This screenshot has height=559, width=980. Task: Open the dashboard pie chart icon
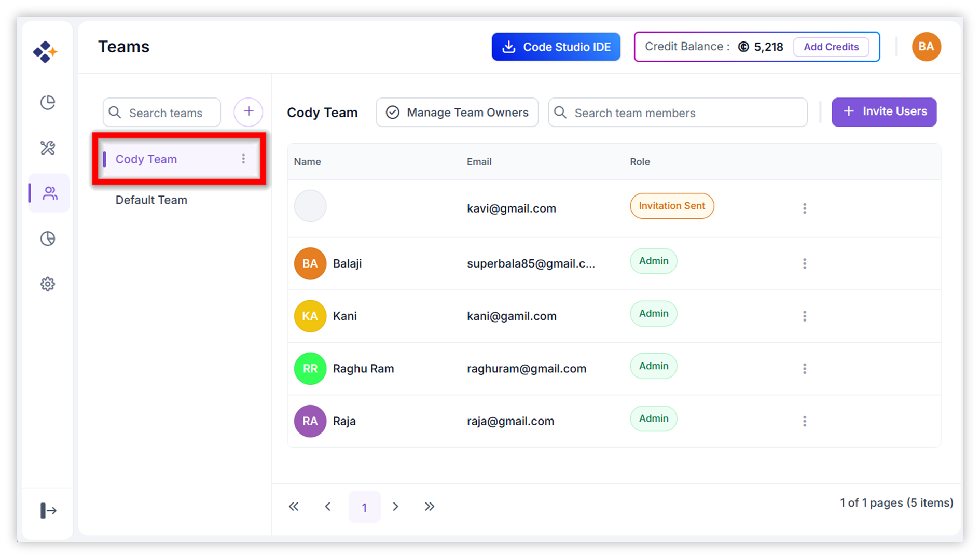pyautogui.click(x=48, y=103)
